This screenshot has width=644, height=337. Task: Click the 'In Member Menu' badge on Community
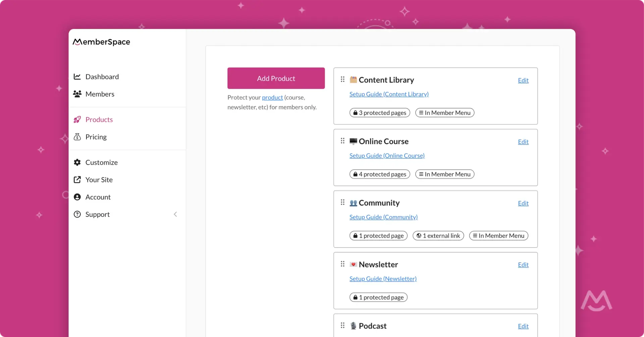click(498, 235)
